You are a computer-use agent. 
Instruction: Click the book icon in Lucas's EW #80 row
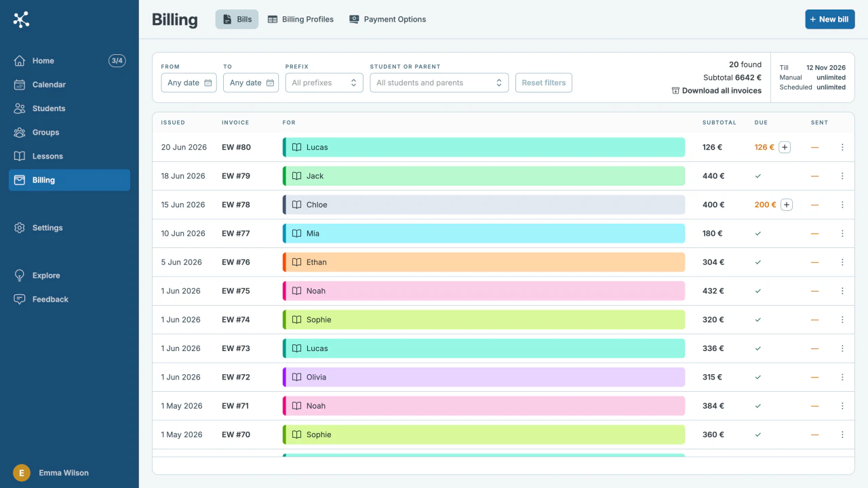coord(296,147)
